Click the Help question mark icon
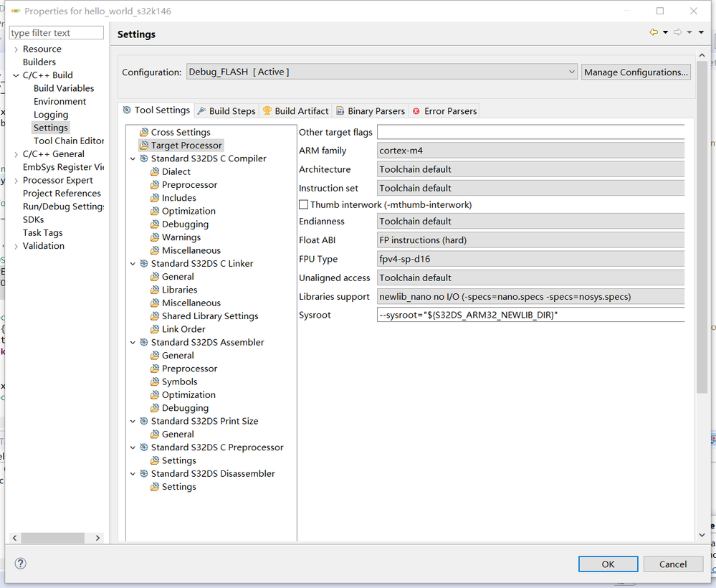Image resolution: width=716 pixels, height=588 pixels. [21, 564]
